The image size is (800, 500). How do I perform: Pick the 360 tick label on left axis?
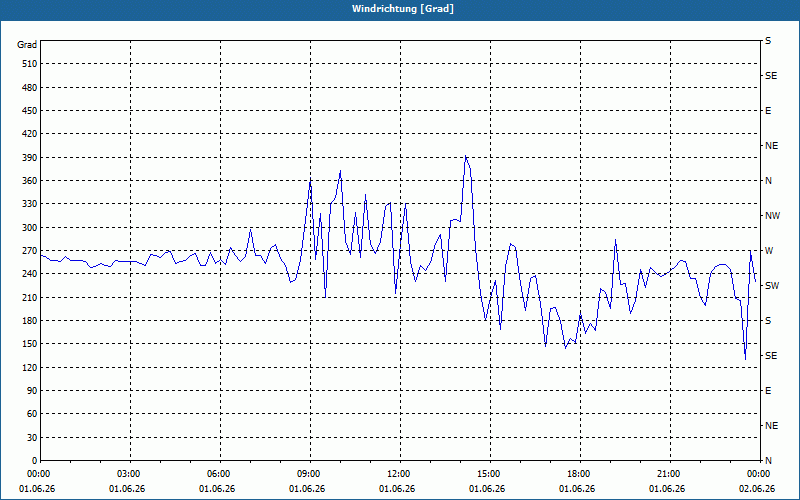point(30,181)
